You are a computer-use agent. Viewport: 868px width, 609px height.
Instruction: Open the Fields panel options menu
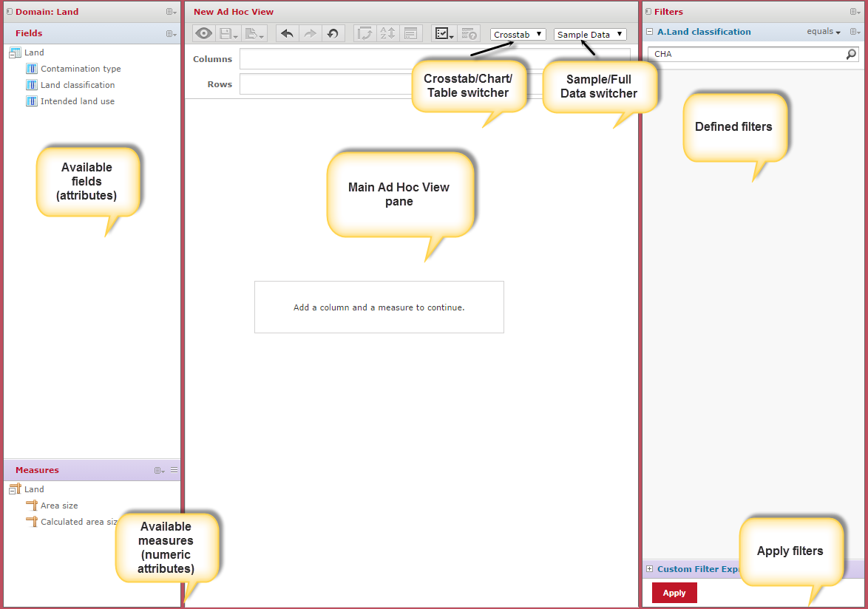coord(171,34)
